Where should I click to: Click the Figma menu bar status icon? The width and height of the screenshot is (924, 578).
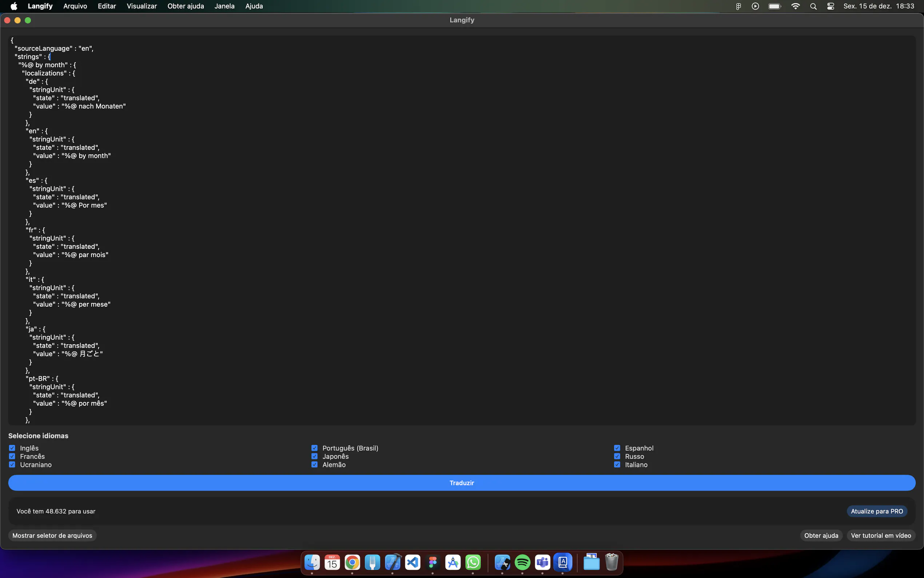738,6
